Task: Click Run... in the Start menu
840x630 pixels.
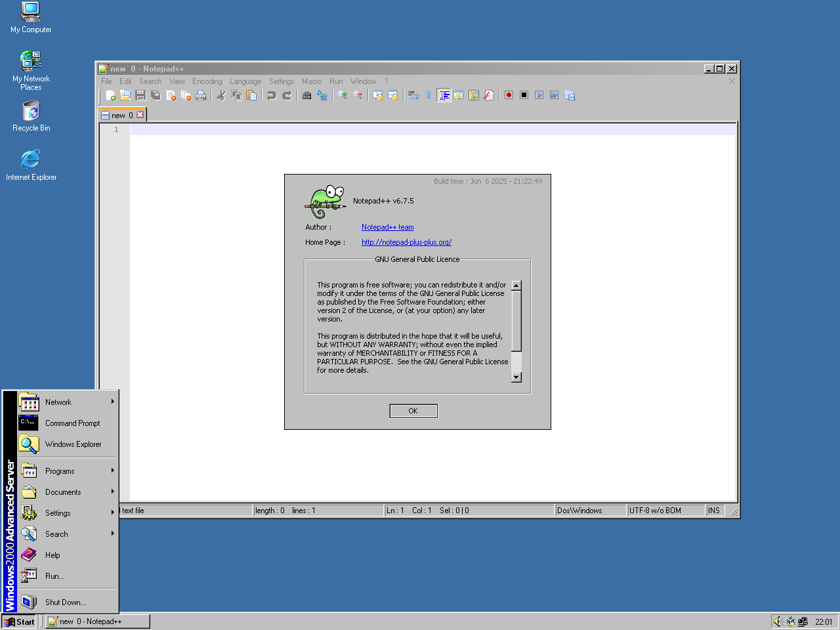Action: pyautogui.click(x=67, y=576)
